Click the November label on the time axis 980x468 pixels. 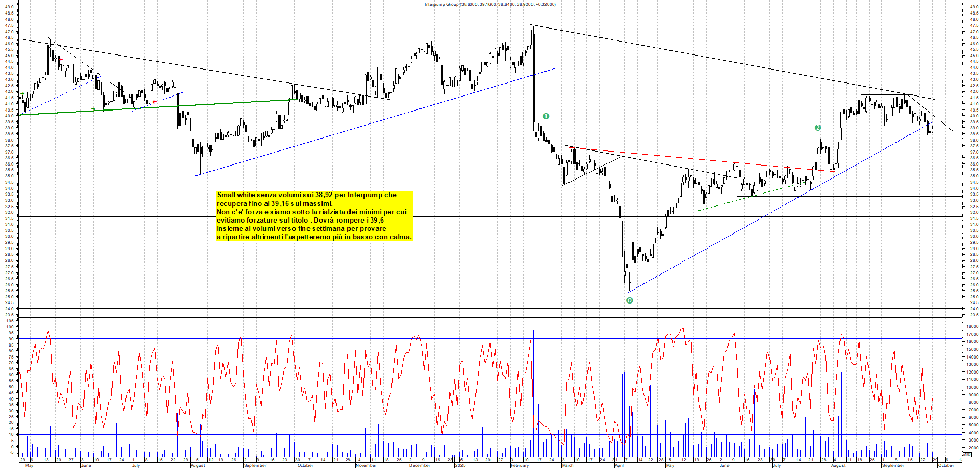366,465
